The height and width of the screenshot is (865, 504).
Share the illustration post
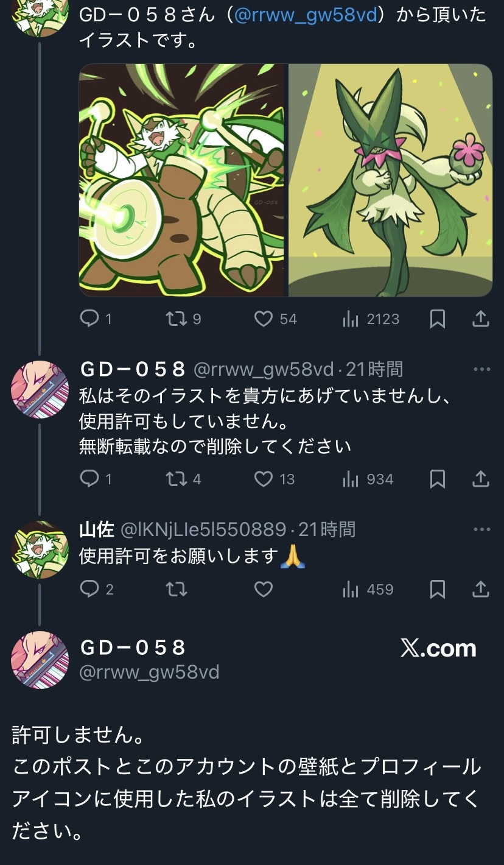(x=481, y=319)
